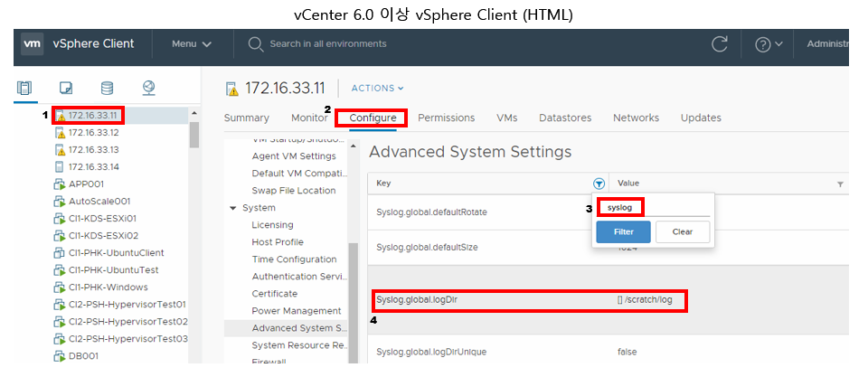This screenshot has height=377, width=868.
Task: Open the ACTIONS dropdown for host
Action: (x=378, y=88)
